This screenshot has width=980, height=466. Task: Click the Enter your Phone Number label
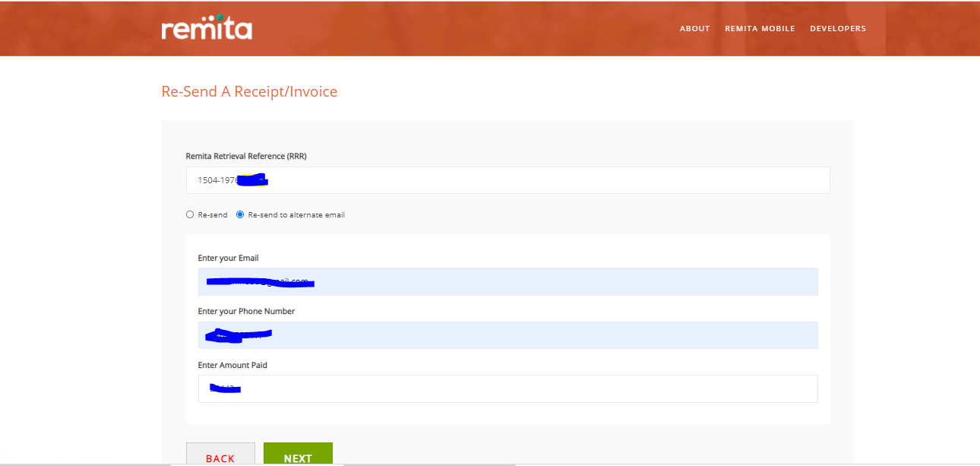point(246,312)
